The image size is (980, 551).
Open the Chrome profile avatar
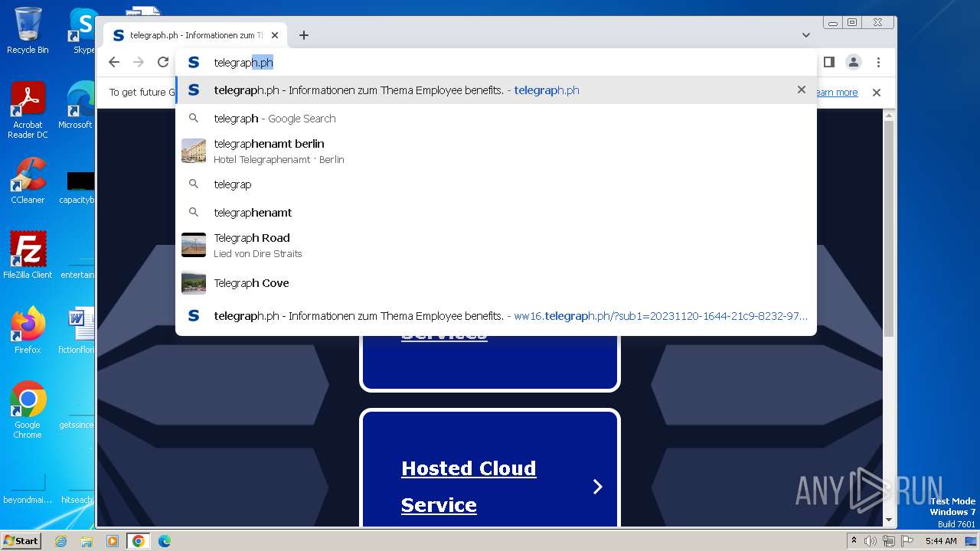[x=854, y=62]
